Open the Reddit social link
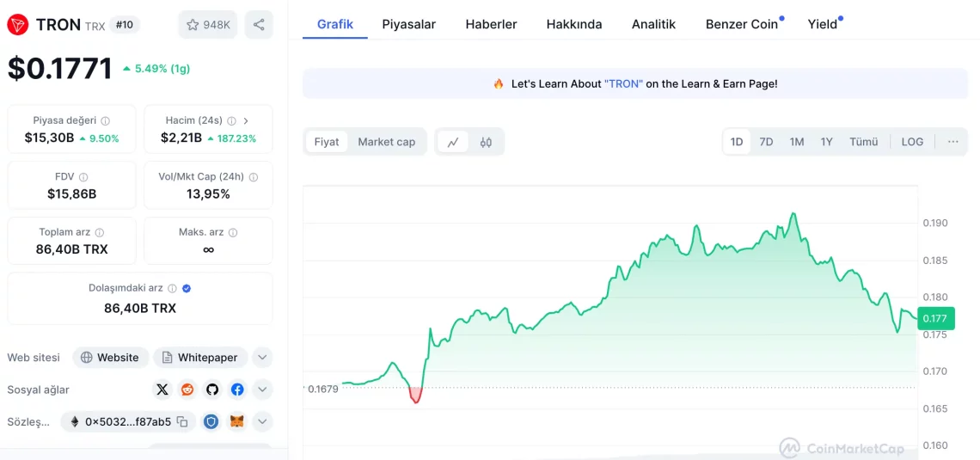Image resolution: width=980 pixels, height=460 pixels. 187,389
